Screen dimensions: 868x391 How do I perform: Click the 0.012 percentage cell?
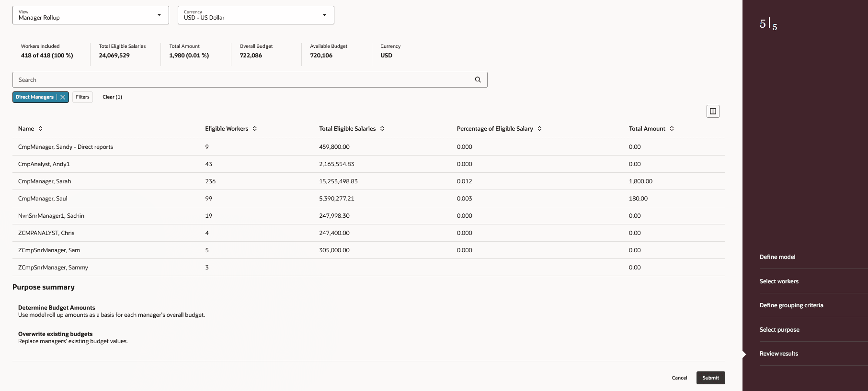[464, 181]
